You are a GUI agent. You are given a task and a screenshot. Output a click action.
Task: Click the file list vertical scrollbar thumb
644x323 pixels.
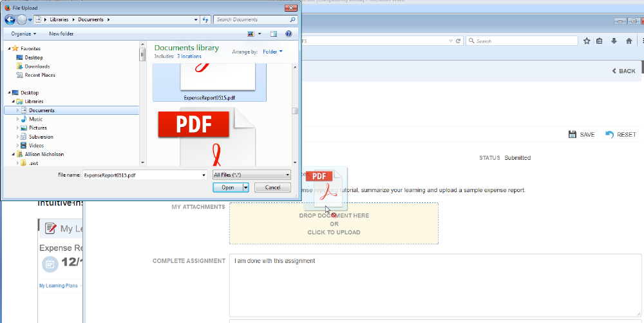point(294,111)
